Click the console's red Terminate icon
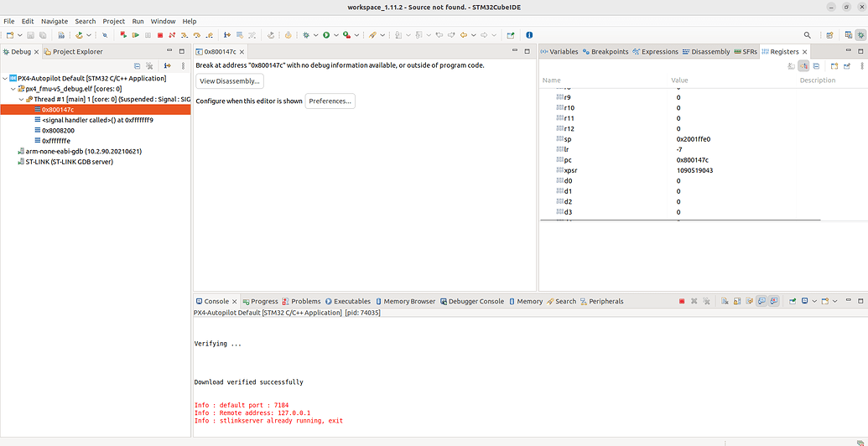This screenshot has height=446, width=868. [682, 301]
